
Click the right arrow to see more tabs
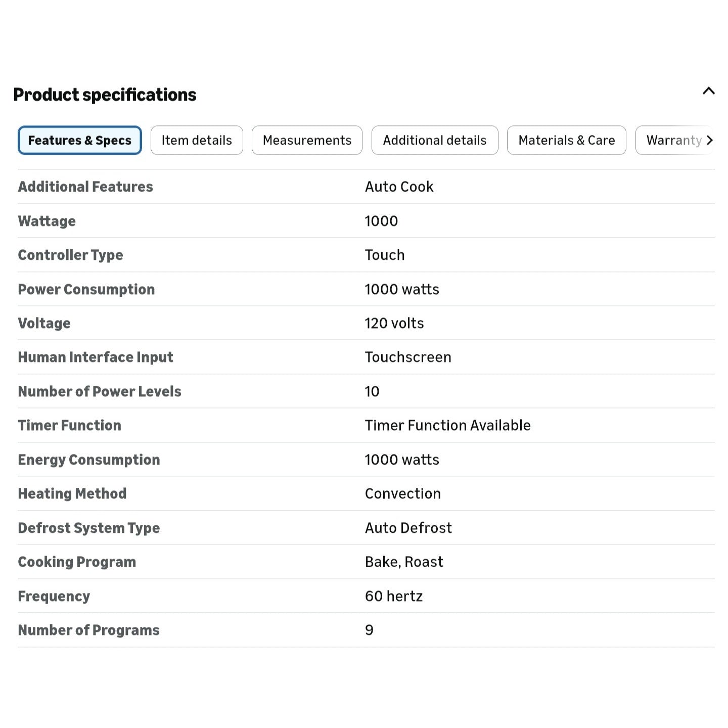pyautogui.click(x=710, y=140)
